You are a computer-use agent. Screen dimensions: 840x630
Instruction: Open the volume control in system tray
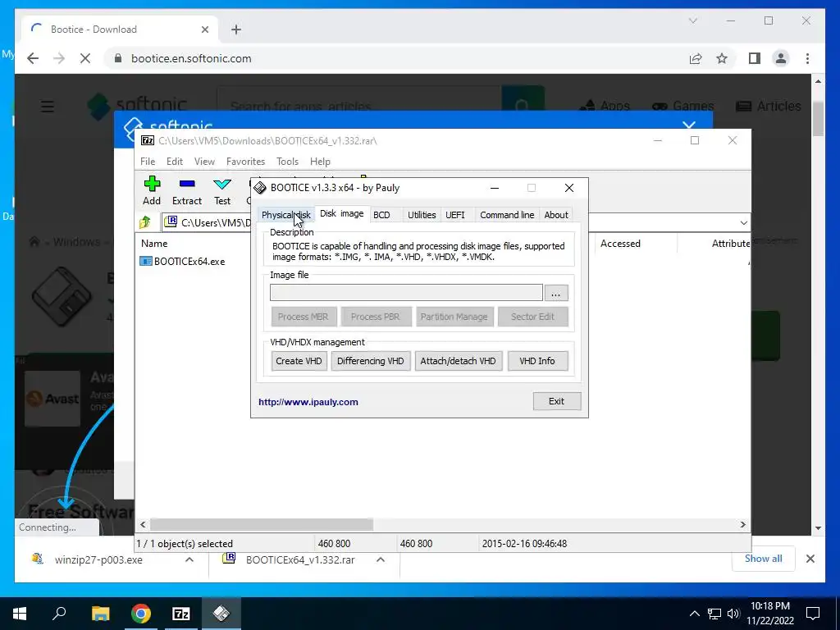pos(733,614)
